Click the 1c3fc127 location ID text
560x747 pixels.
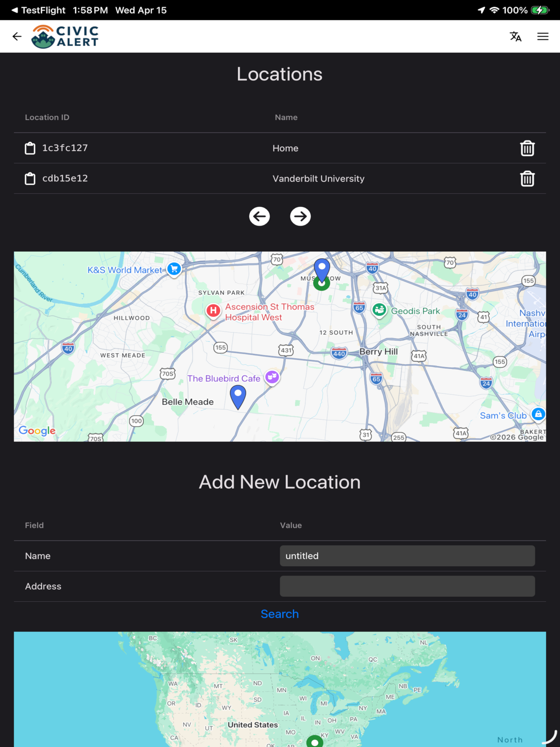(x=65, y=148)
